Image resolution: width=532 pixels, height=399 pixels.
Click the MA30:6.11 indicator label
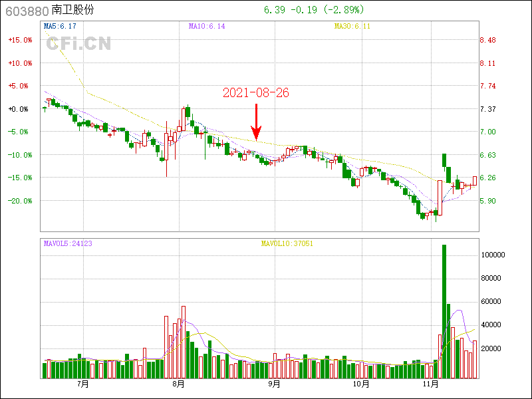[350, 26]
